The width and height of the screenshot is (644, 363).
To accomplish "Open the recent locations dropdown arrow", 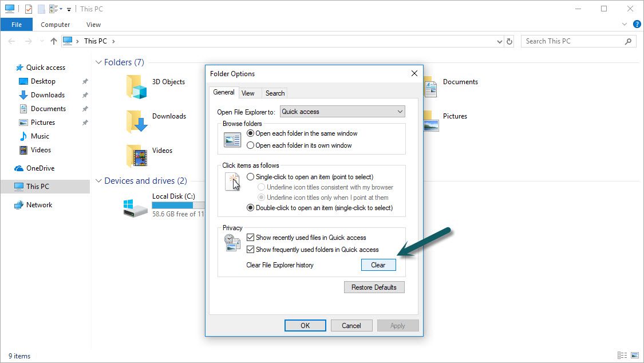I will [x=41, y=41].
